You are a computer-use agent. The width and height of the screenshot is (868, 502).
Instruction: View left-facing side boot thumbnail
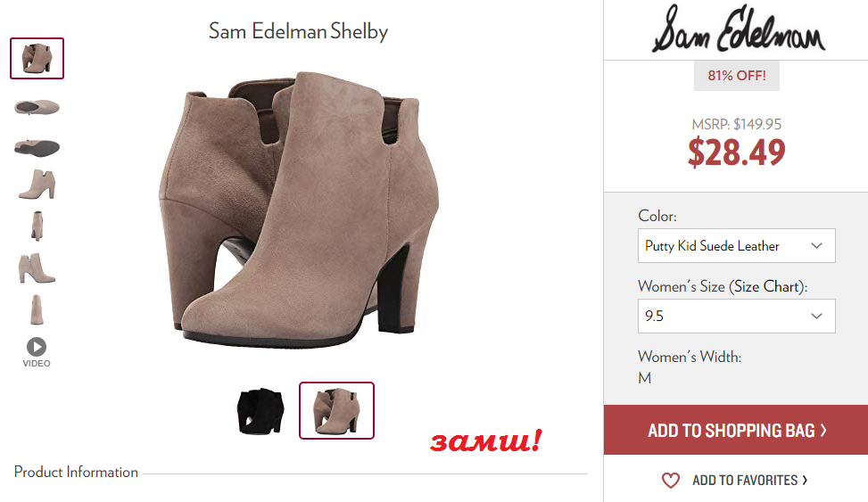pyautogui.click(x=37, y=268)
